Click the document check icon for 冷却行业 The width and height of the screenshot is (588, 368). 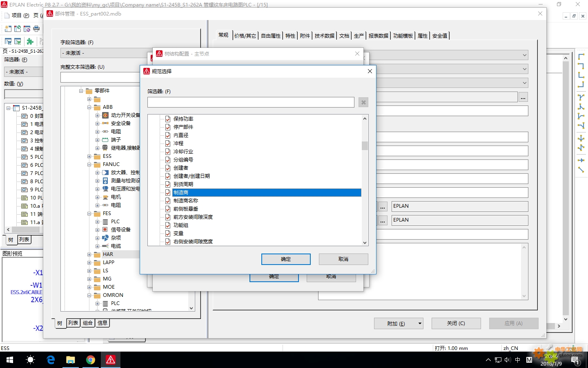pos(168,152)
